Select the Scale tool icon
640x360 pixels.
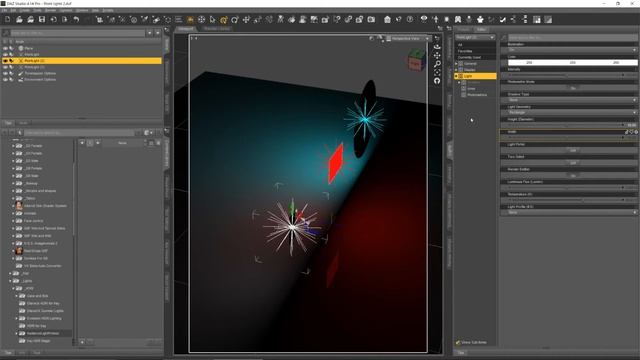coord(258,19)
